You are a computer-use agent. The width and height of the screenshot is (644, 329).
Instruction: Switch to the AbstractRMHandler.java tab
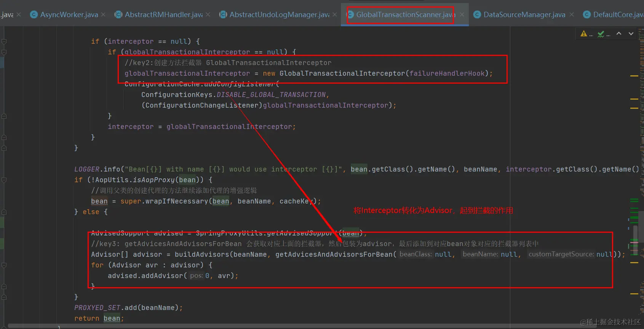click(164, 14)
